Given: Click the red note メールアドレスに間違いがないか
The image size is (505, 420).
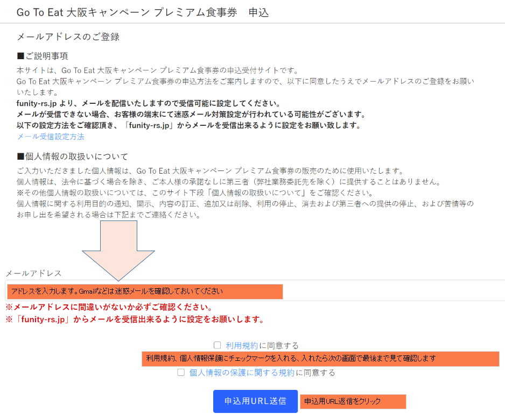Looking at the screenshot, I should [x=109, y=307].
